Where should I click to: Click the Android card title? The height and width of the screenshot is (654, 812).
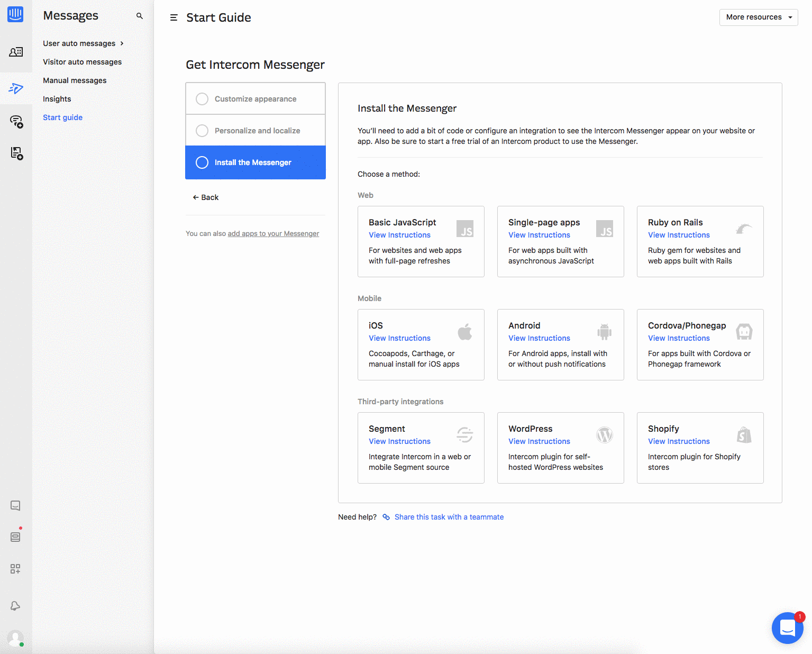[525, 325]
